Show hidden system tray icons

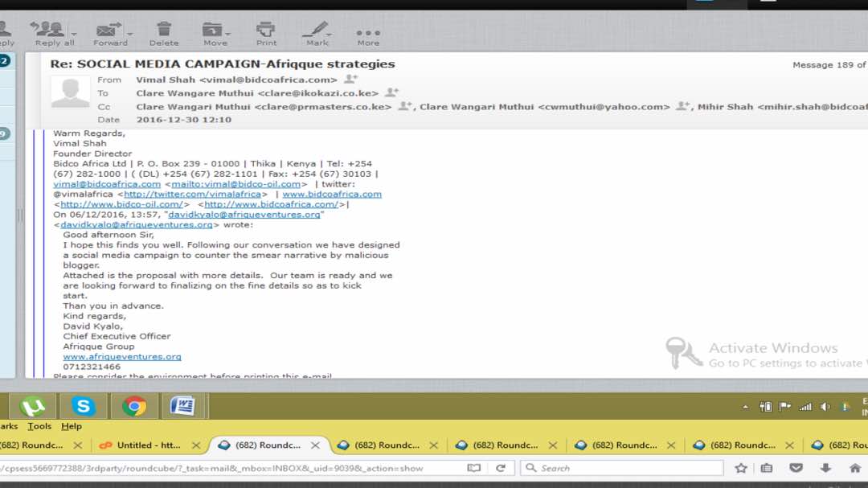tap(746, 407)
